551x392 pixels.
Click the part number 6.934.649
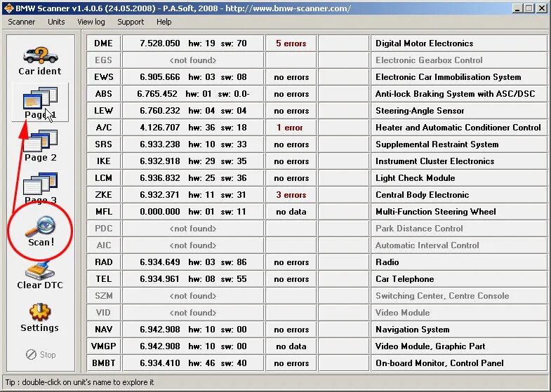coord(160,262)
